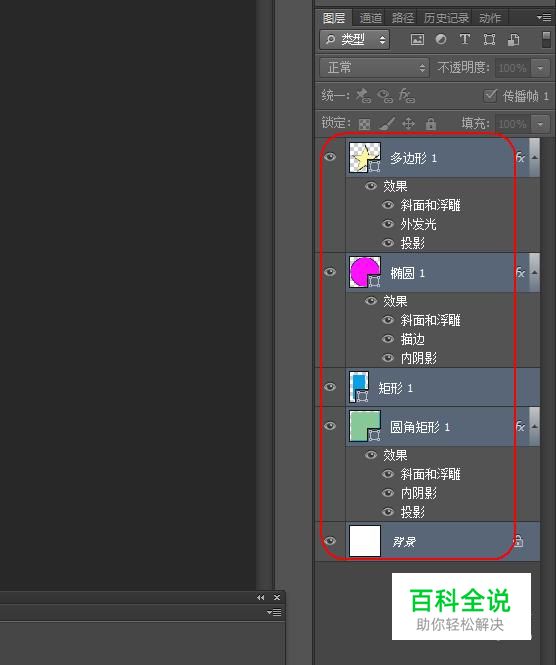Open the bottom panel flyout menu
The image size is (556, 665).
(274, 612)
